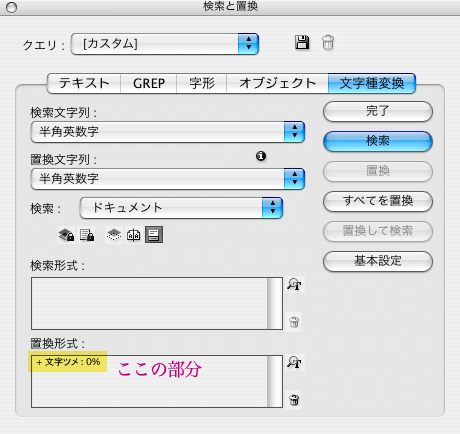Screen dimensions: 460x434
Task: Save the query with floppy disk icon
Action: 302,43
